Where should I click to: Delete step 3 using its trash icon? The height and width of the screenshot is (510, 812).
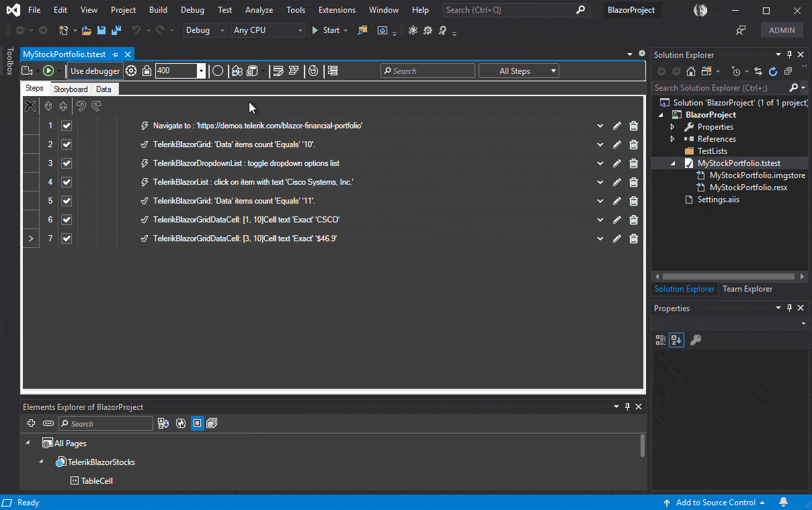click(633, 163)
